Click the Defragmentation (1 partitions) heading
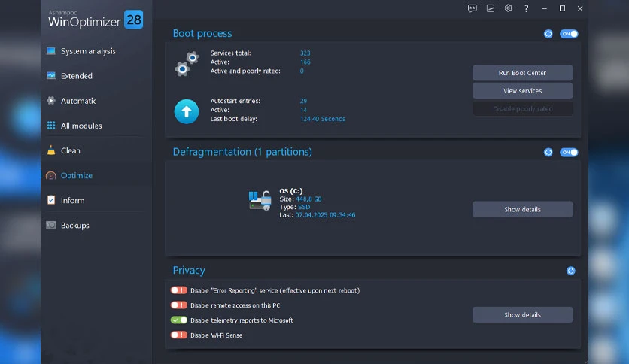Screen dimensions: 629x364 [242, 152]
